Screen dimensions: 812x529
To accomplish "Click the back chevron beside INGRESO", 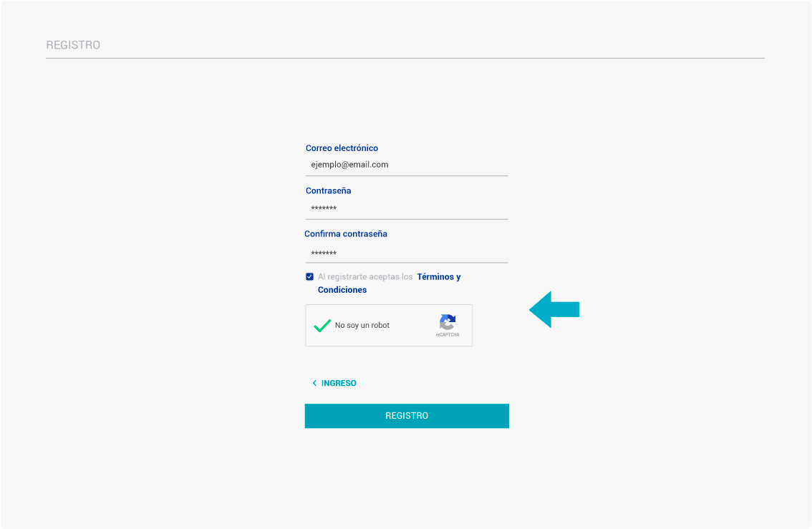I will tap(314, 383).
